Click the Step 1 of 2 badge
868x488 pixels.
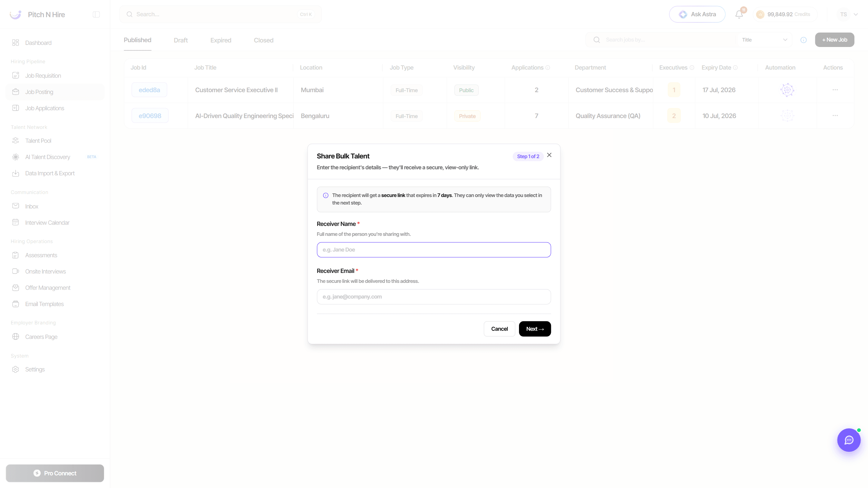528,156
